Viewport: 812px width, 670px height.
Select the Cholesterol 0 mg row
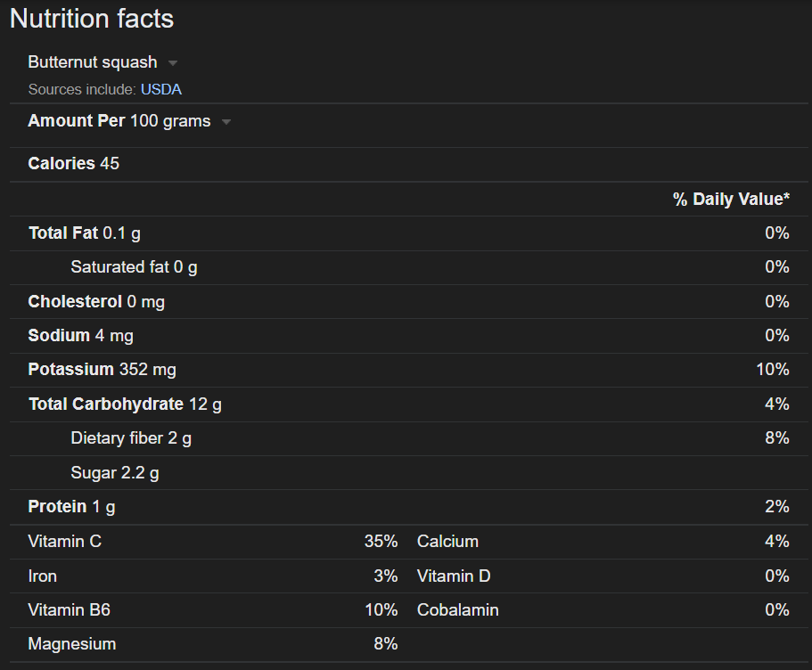point(96,302)
